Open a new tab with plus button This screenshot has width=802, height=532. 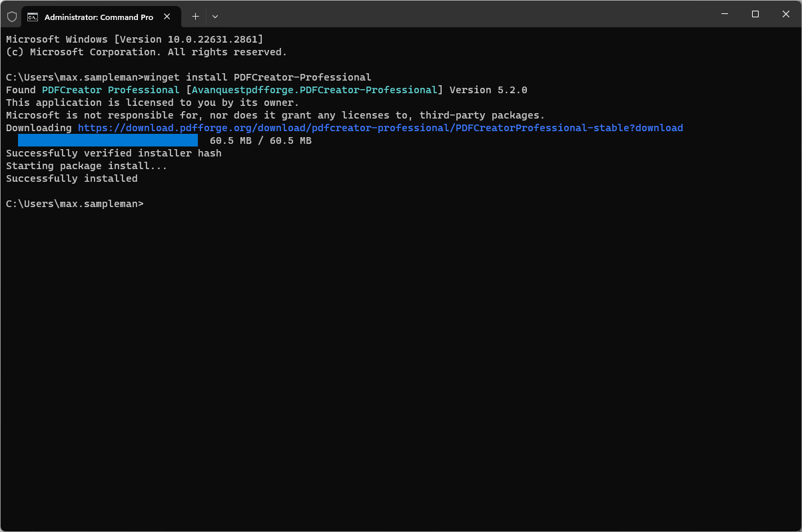(x=195, y=17)
